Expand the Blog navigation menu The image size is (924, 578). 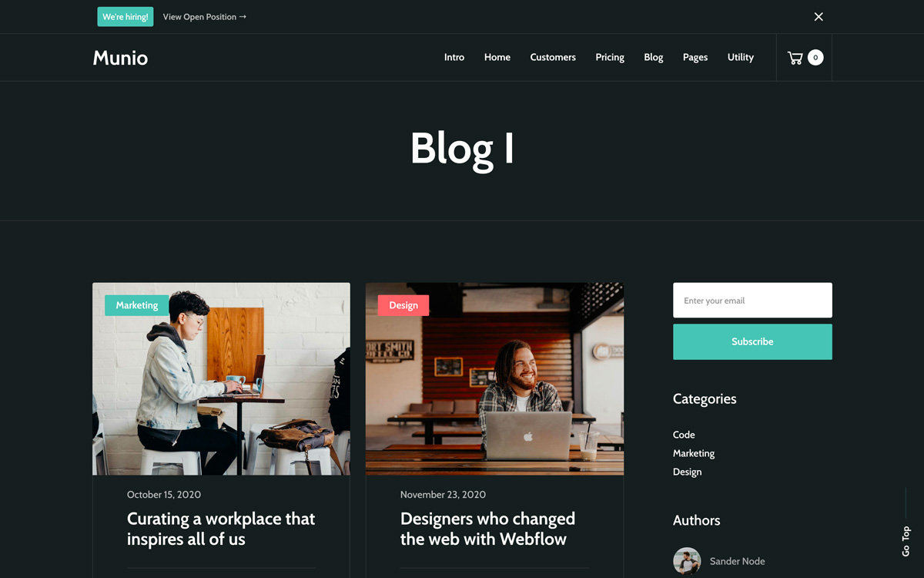tap(654, 57)
